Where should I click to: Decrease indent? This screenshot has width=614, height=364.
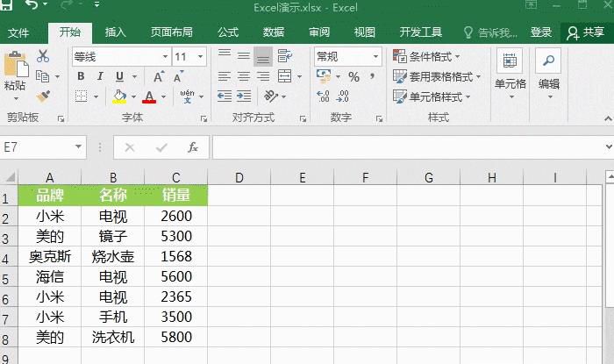point(225,96)
